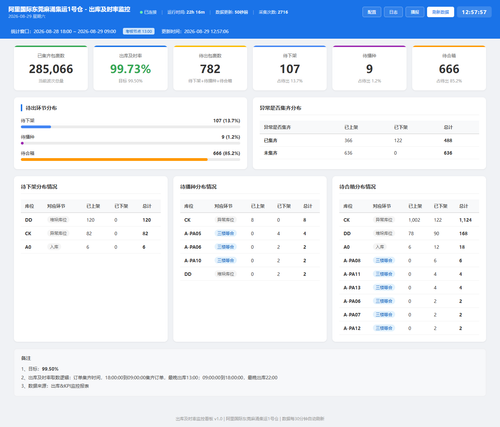
Task: Select DO row in 待播种分布情况 table
Action: [x=250, y=274]
